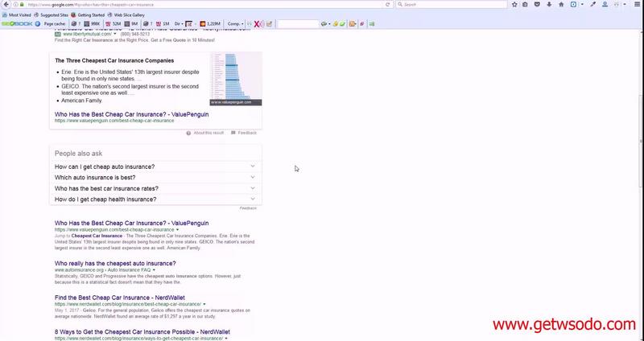
Task: Open featured snippet 'Who Has the Best Cheap Car Insurance?' link
Action: pos(131,114)
